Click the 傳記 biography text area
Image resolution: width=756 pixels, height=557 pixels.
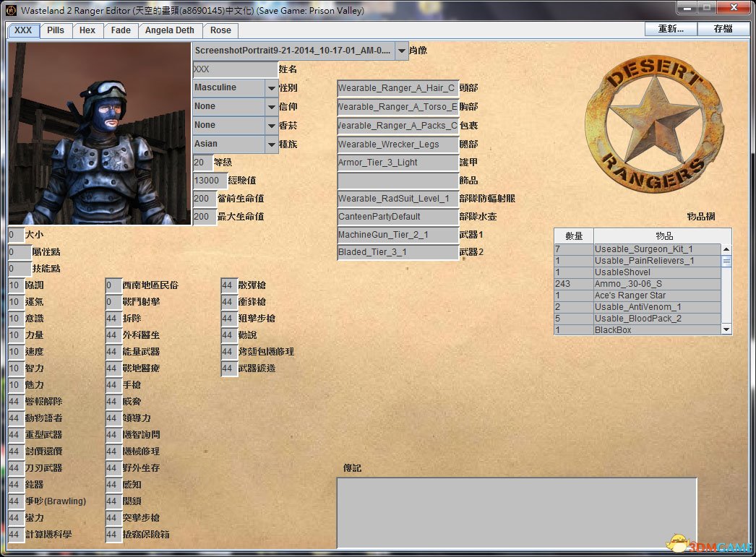click(x=517, y=513)
